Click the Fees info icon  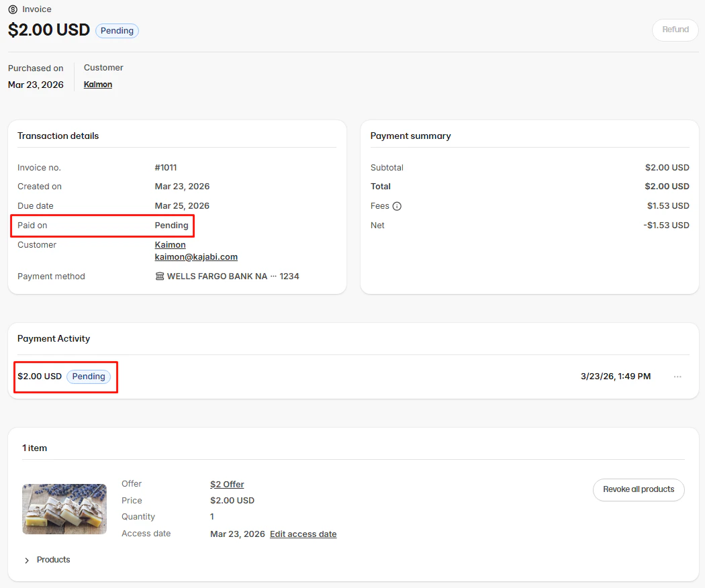tap(397, 206)
